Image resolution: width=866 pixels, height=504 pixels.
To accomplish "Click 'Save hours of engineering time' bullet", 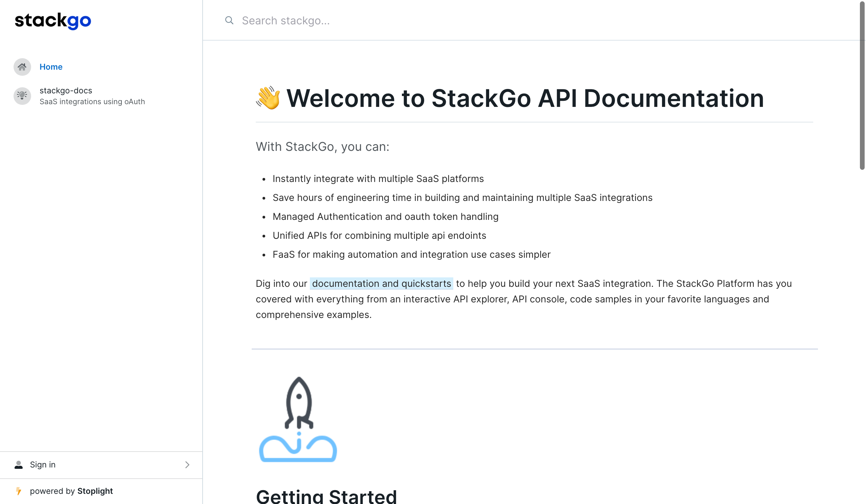I will pyautogui.click(x=462, y=198).
